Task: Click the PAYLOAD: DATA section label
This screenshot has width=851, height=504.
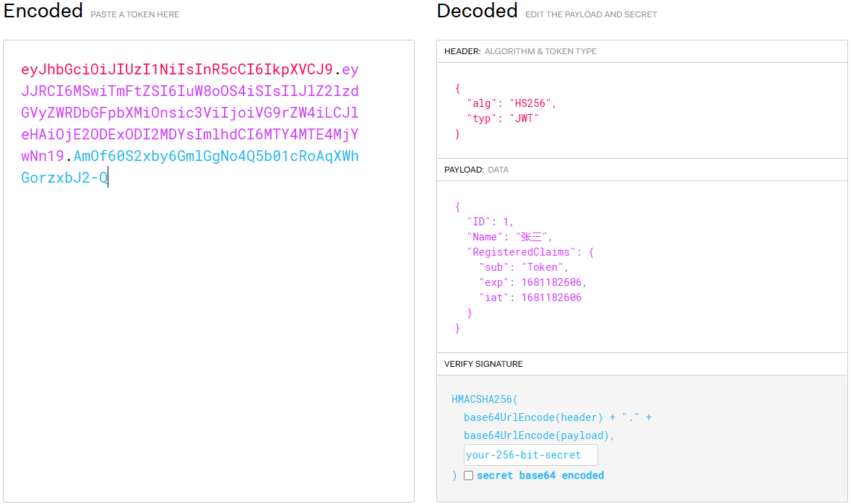Action: point(476,170)
